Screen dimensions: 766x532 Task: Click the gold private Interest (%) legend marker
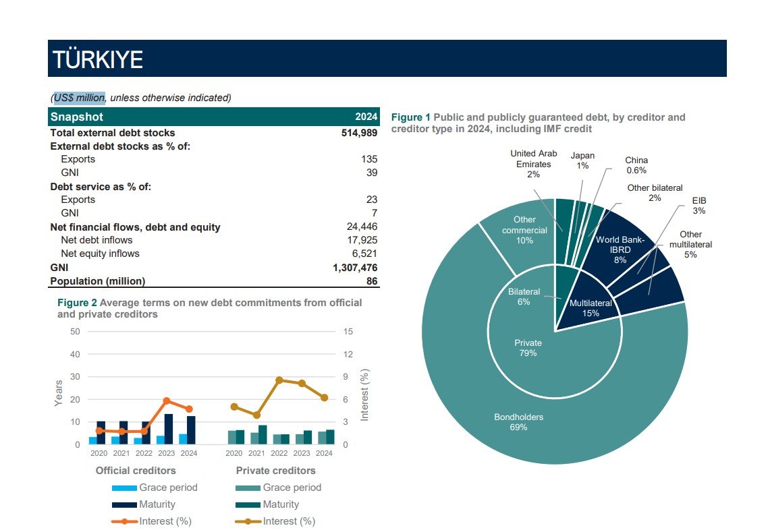248,521
